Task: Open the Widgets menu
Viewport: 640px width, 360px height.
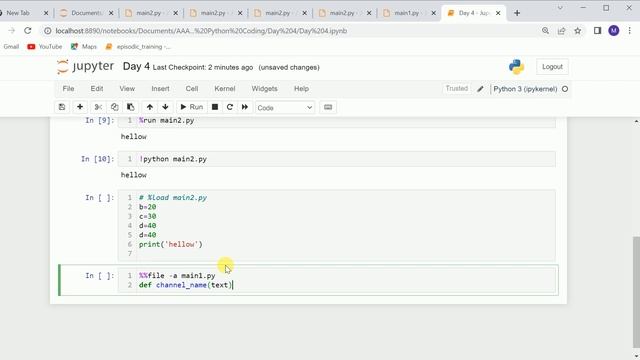Action: coord(264,89)
